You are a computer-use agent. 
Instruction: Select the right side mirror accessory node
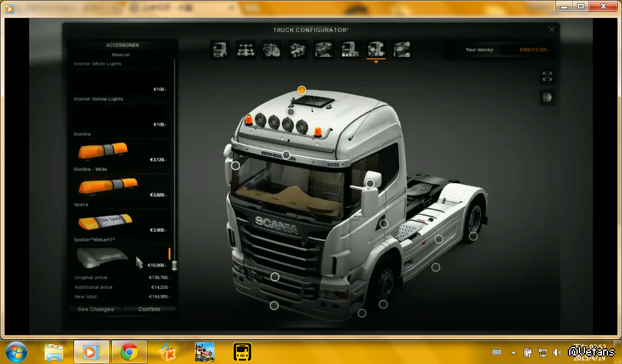point(370,183)
